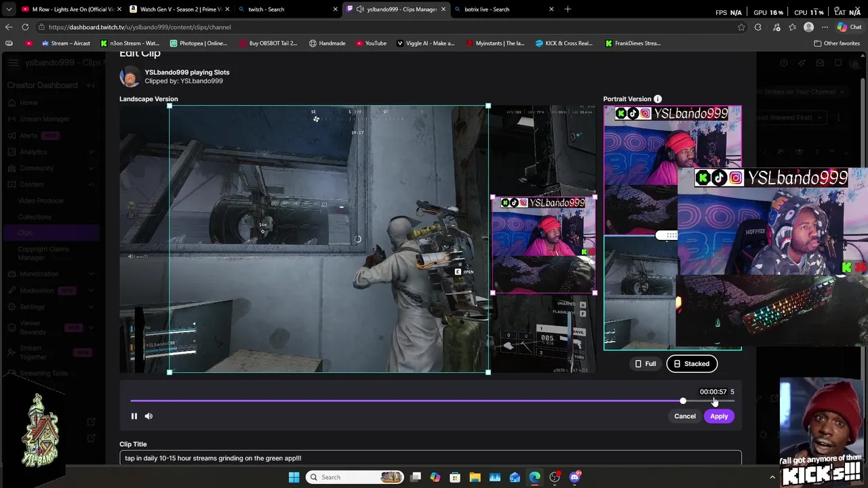The height and width of the screenshot is (488, 868).
Task: Open Task View from the taskbar
Action: coord(416,477)
